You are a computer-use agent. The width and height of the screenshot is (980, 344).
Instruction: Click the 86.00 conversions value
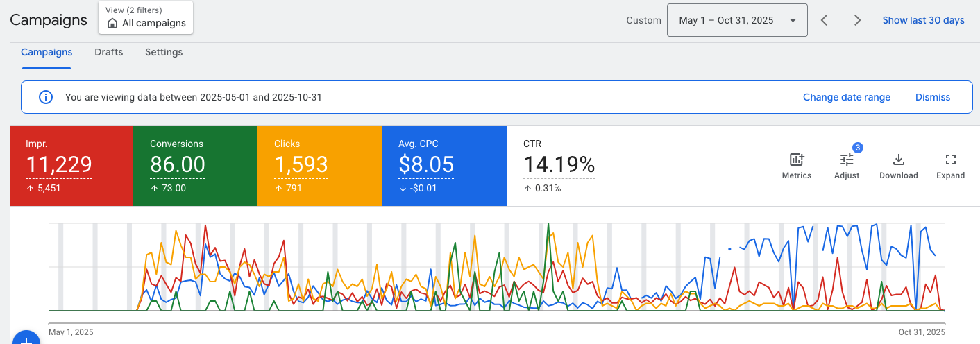pyautogui.click(x=178, y=164)
